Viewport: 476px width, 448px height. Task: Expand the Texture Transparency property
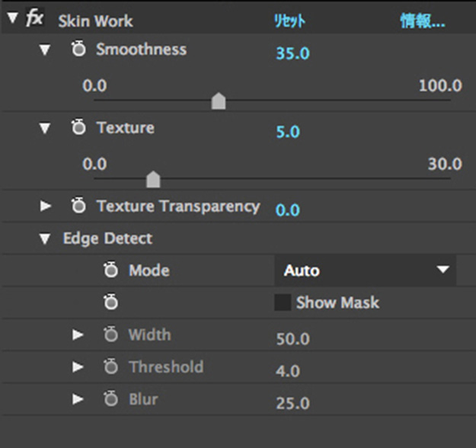coord(45,206)
